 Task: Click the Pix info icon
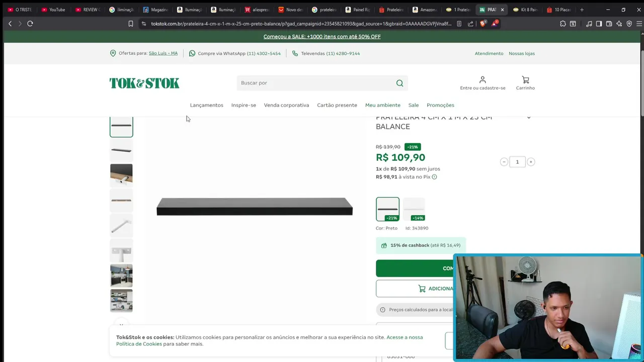[x=434, y=177]
